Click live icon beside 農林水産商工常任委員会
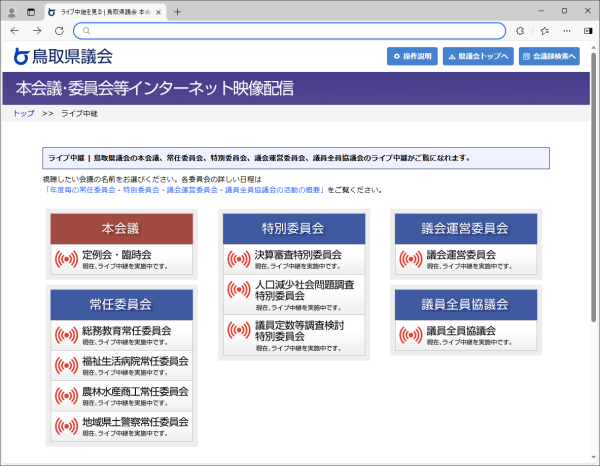The height and width of the screenshot is (466, 600). pos(67,396)
